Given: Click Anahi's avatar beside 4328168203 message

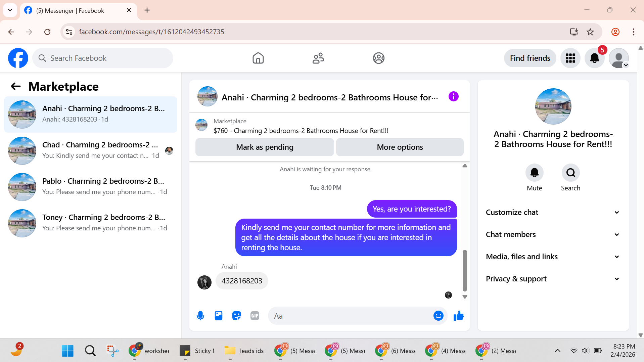Looking at the screenshot, I should [x=204, y=282].
